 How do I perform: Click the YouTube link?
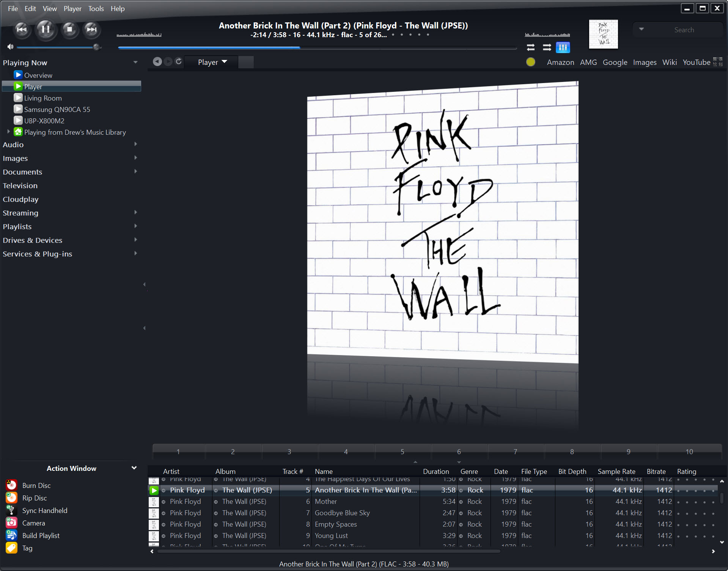pyautogui.click(x=696, y=62)
